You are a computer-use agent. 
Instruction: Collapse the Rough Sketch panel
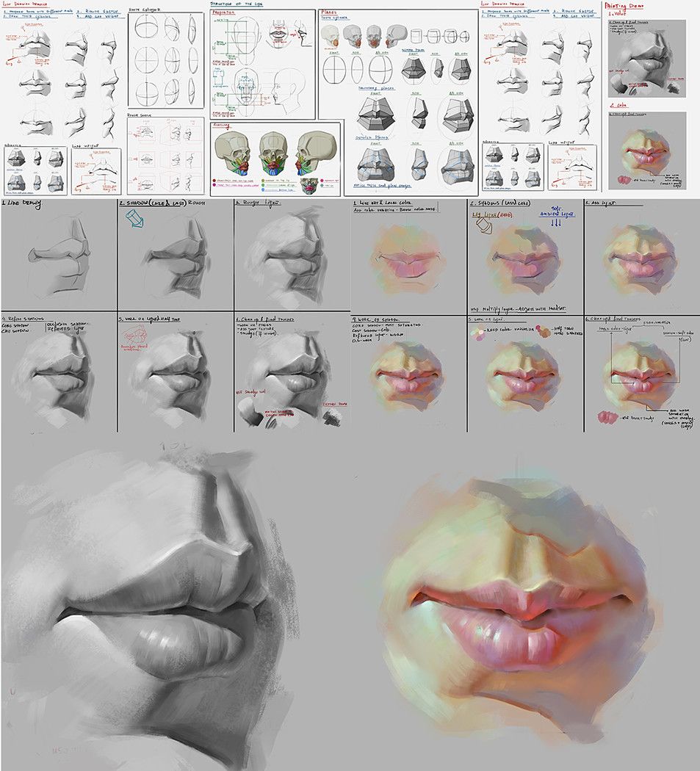click(140, 116)
